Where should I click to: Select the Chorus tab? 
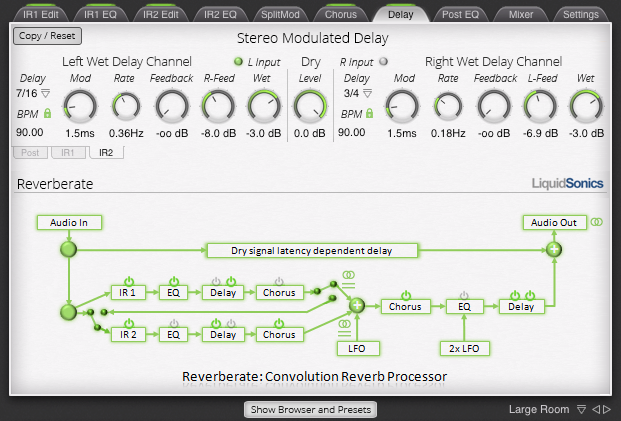tap(341, 14)
